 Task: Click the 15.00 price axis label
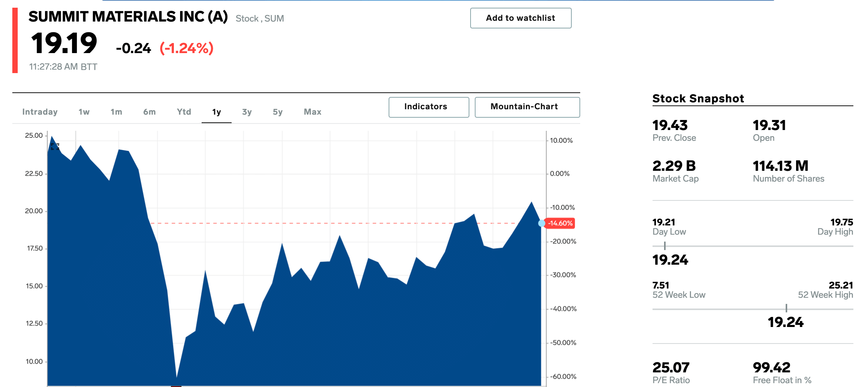coord(34,286)
